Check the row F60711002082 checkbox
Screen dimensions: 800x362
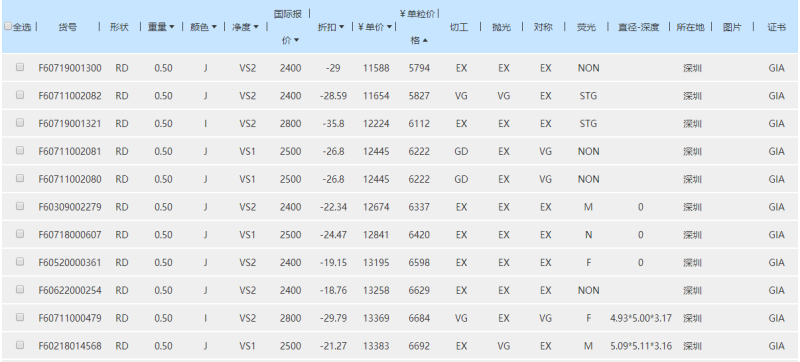click(20, 95)
